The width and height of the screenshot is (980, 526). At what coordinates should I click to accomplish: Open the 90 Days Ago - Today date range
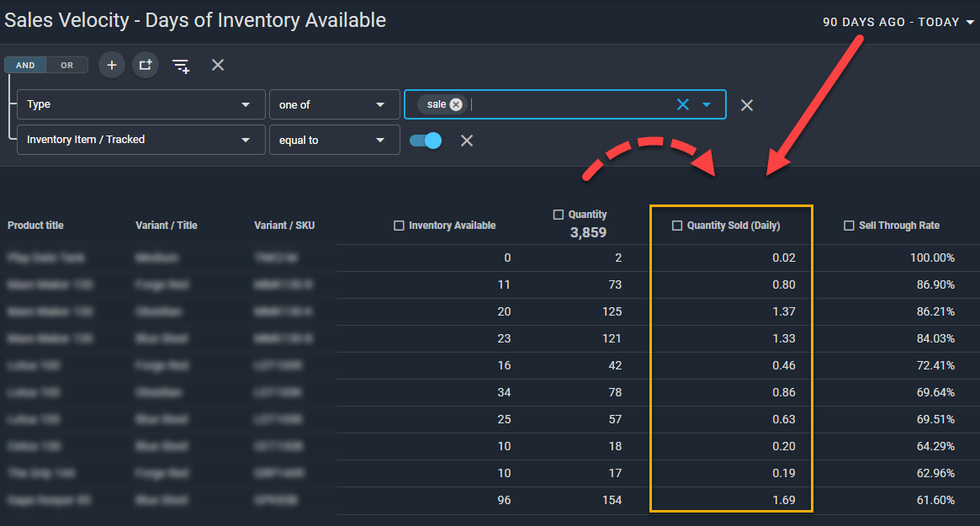[898, 22]
